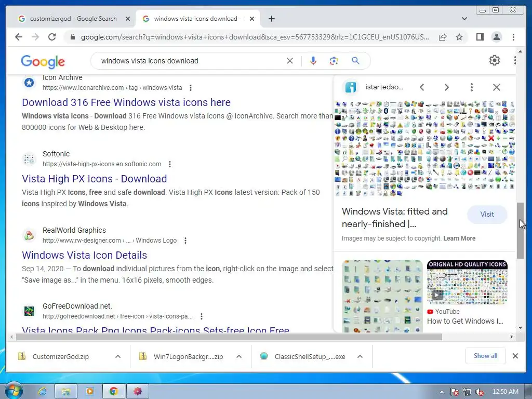Submit search with magnifier icon
The width and height of the screenshot is (532, 399).
coord(355,61)
